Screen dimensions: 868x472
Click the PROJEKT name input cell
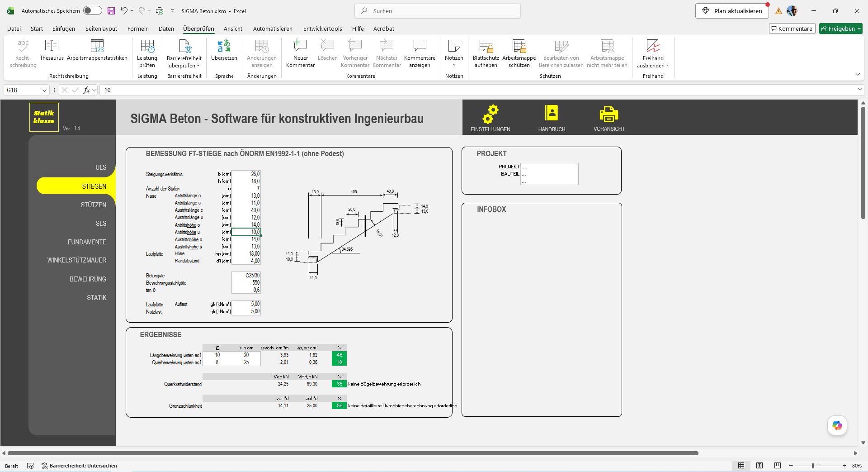[549, 167]
